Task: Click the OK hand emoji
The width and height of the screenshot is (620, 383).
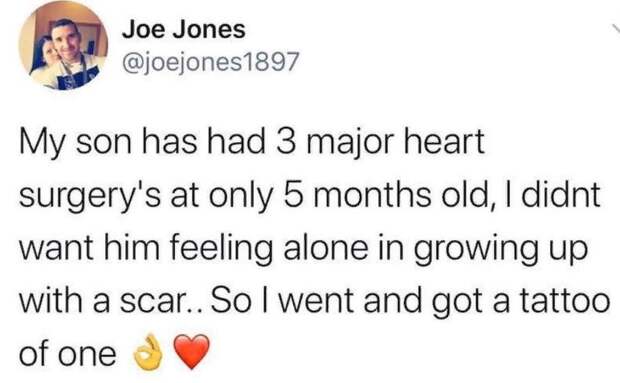Action: 148,352
